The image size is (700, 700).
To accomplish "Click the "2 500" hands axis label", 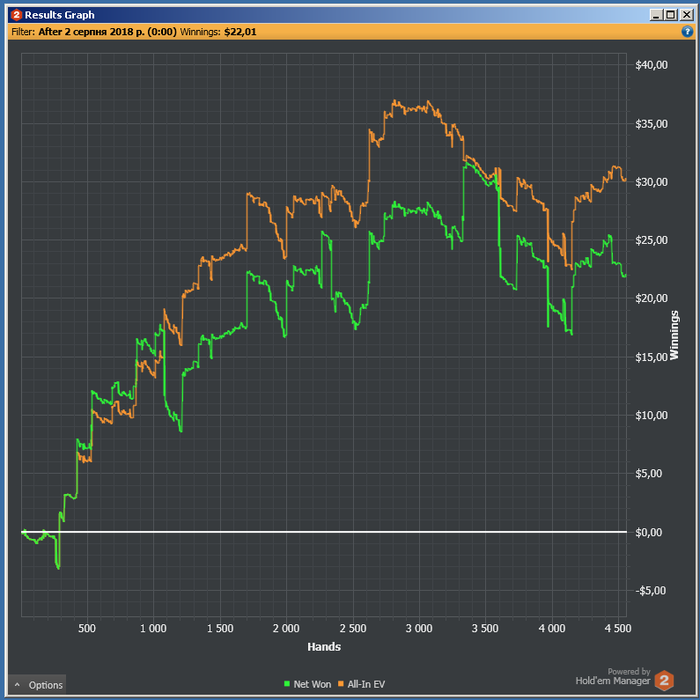I will pos(353,629).
